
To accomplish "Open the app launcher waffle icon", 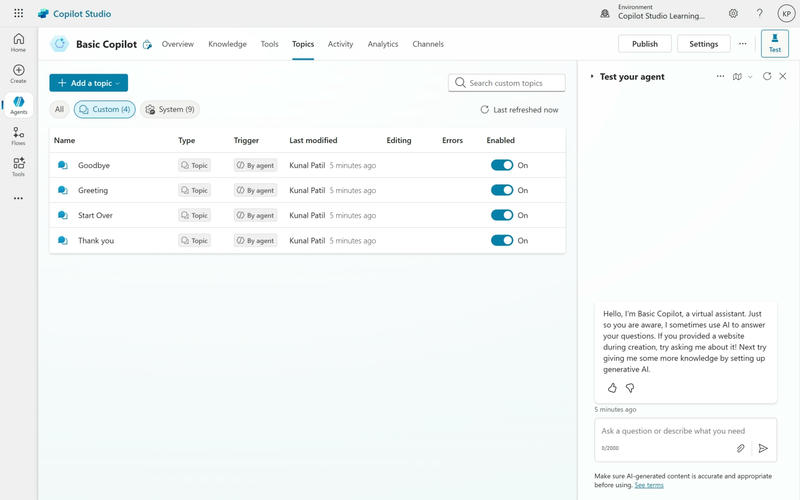I will pos(18,13).
